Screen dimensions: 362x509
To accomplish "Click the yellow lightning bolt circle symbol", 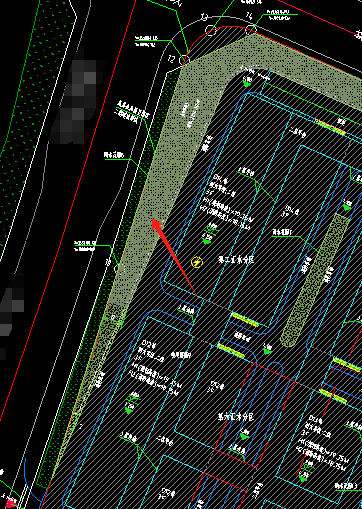I will [x=197, y=263].
